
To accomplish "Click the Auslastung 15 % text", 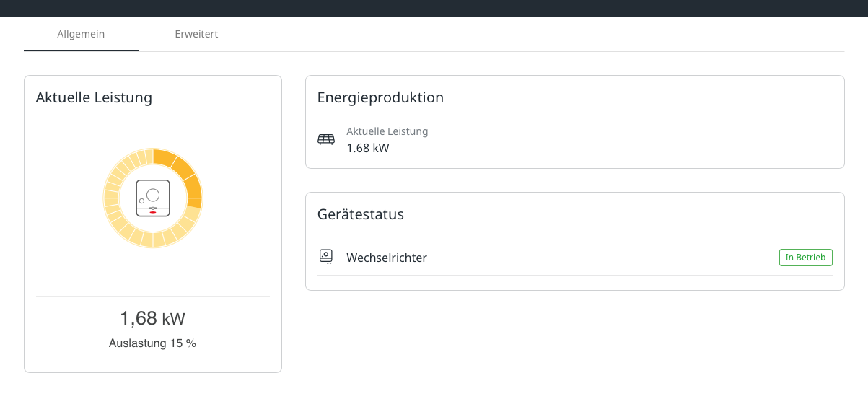I will click(x=152, y=343).
